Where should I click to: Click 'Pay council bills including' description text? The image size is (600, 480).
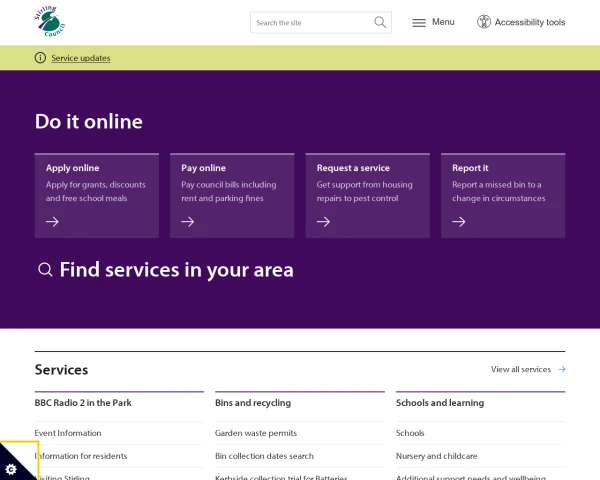[x=229, y=185]
